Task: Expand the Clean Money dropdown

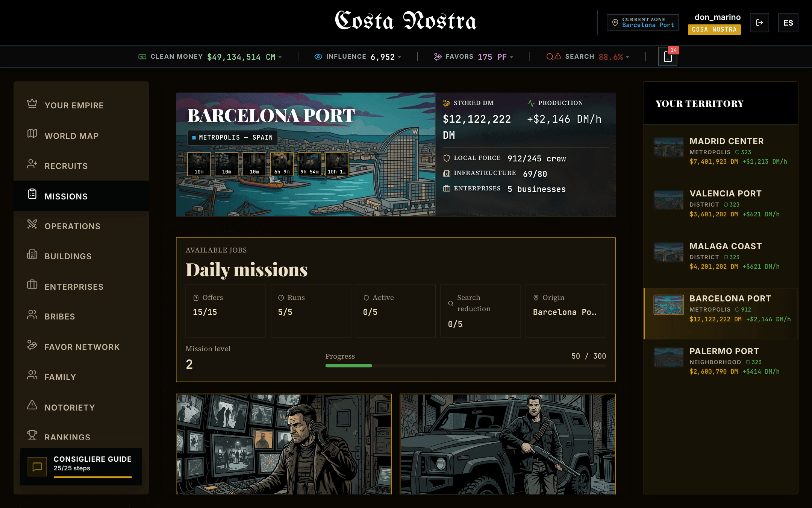Action: click(x=280, y=57)
